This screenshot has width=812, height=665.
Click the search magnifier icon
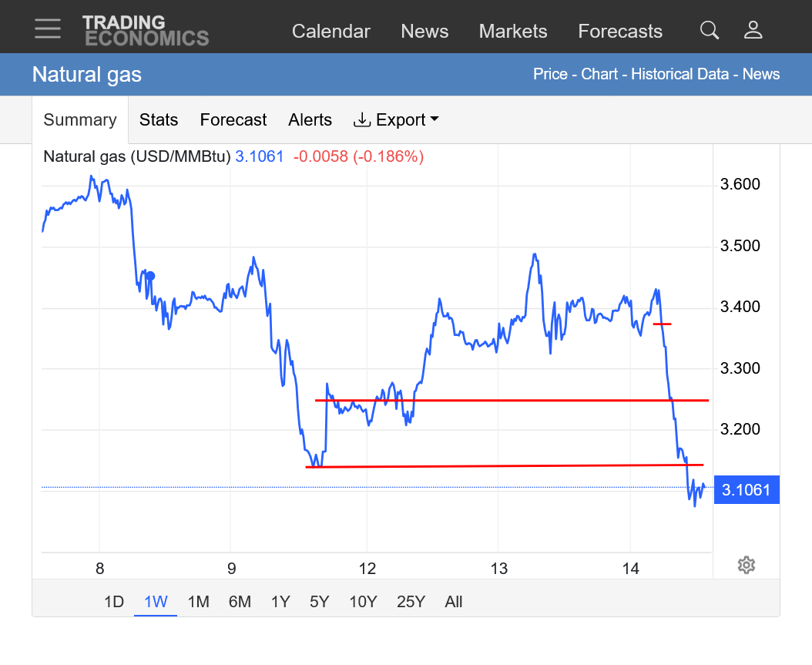[709, 30]
